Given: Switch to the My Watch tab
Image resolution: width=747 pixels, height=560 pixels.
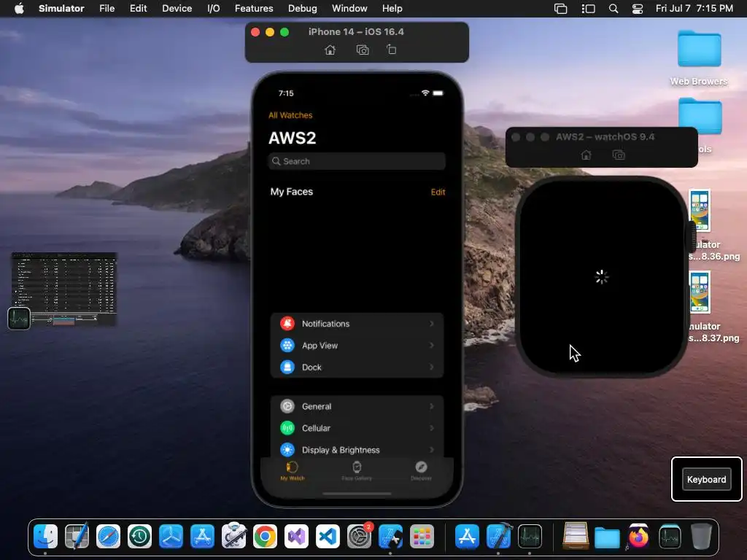Looking at the screenshot, I should click(292, 471).
